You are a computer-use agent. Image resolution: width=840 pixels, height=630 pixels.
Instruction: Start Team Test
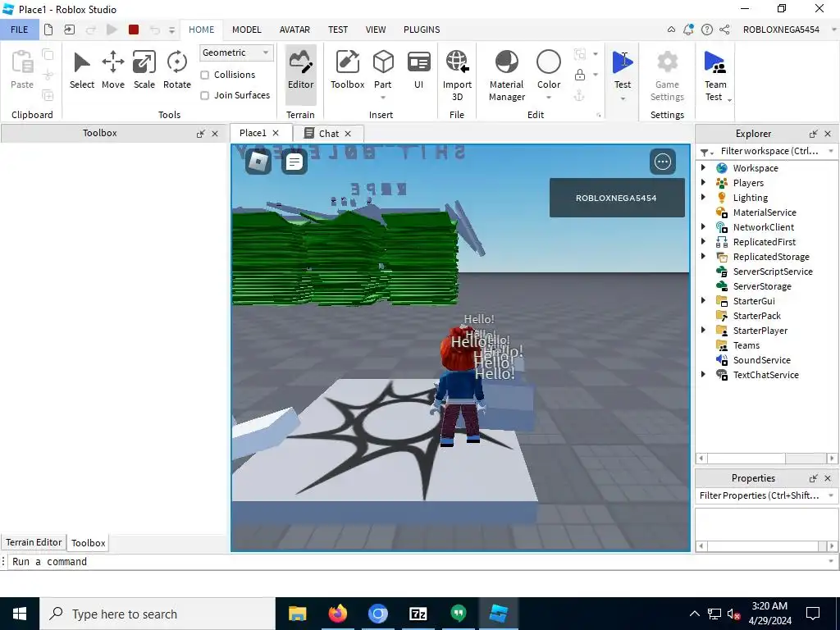click(x=714, y=75)
